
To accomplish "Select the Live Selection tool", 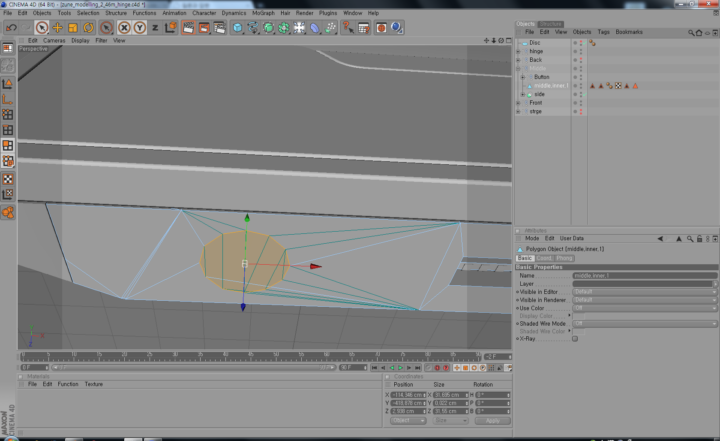I will pos(42,28).
